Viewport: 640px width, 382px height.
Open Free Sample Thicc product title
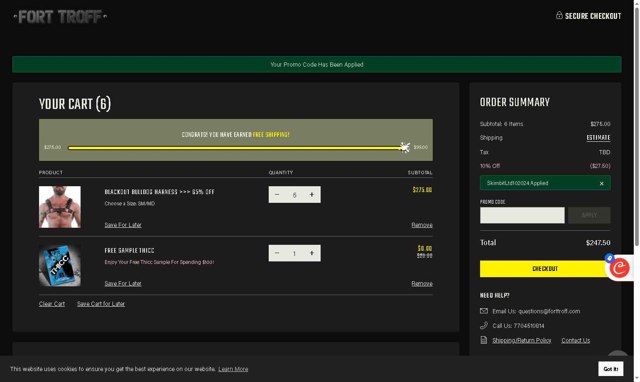pos(129,251)
